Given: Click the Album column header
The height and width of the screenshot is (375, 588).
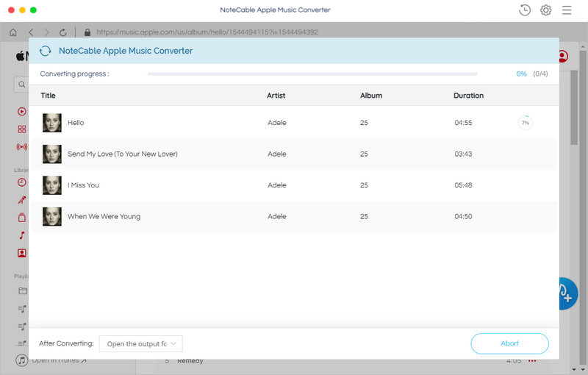Looking at the screenshot, I should coord(371,96).
